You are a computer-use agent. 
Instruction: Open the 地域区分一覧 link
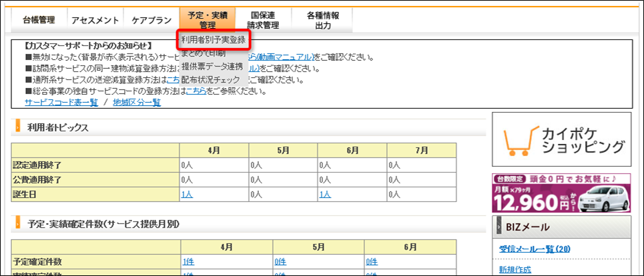point(137,103)
